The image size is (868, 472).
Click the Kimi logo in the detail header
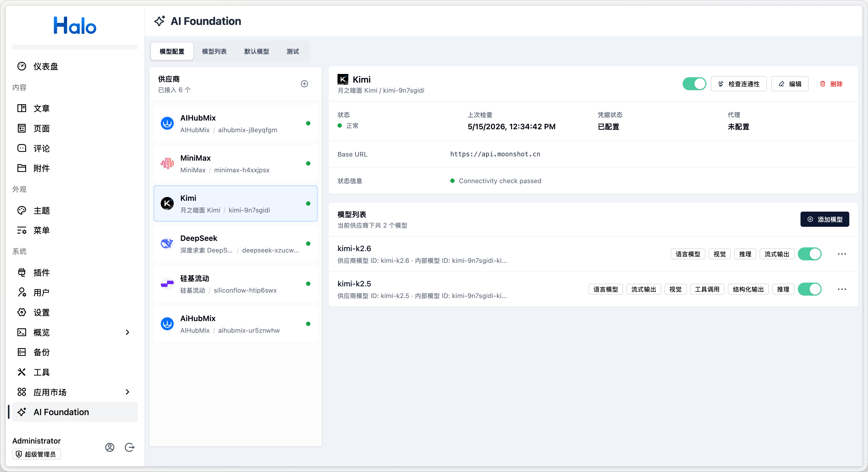(343, 79)
